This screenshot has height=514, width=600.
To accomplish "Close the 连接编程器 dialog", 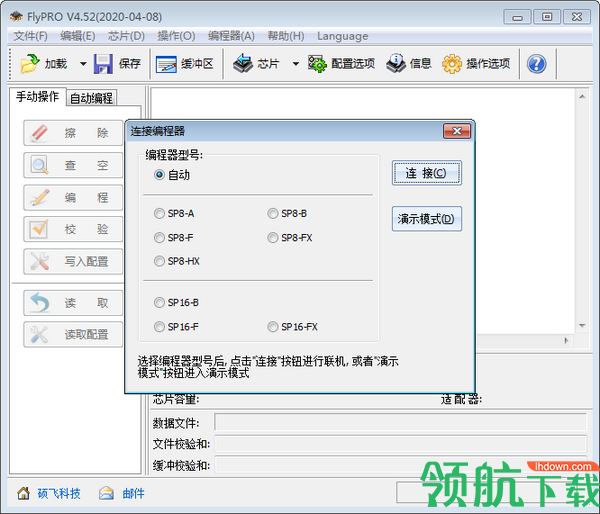I will [x=457, y=131].
